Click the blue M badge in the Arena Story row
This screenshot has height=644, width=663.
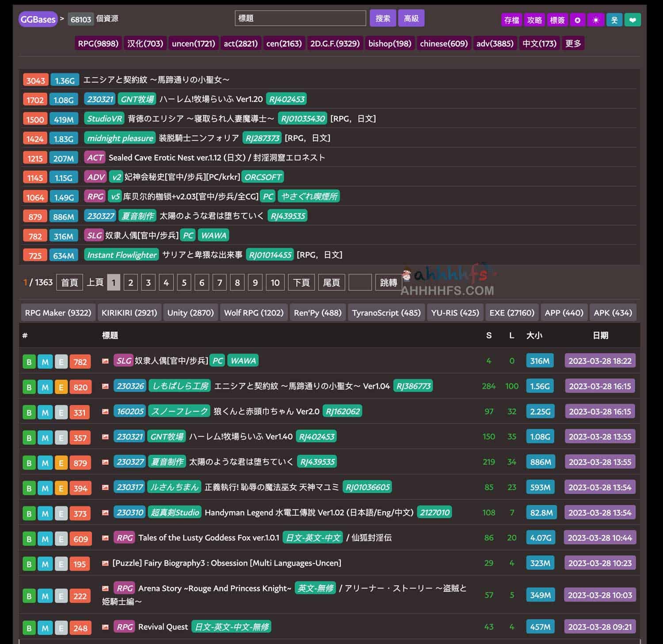click(x=45, y=596)
